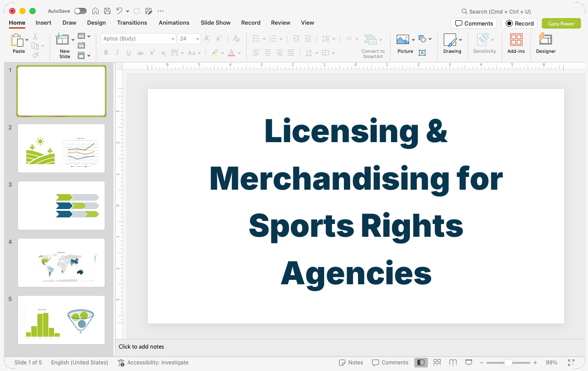588x371 pixels.
Task: Insert a text box
Action: tap(422, 53)
